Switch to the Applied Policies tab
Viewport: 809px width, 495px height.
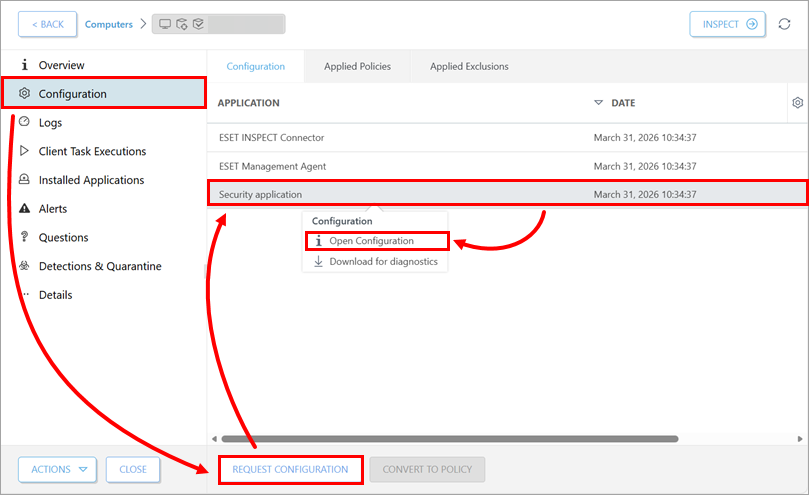tap(357, 67)
